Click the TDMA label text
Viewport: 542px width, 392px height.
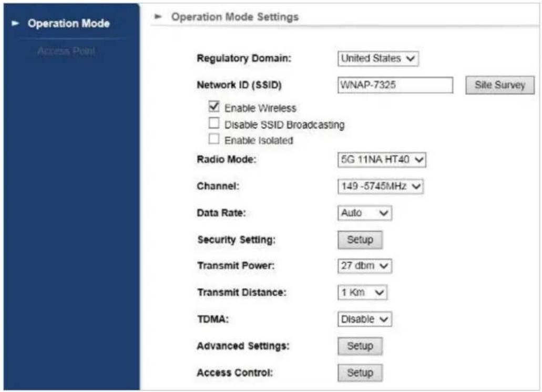tap(213, 319)
